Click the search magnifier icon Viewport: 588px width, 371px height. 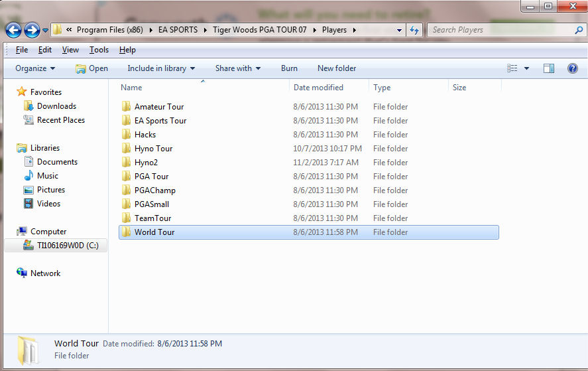click(579, 30)
